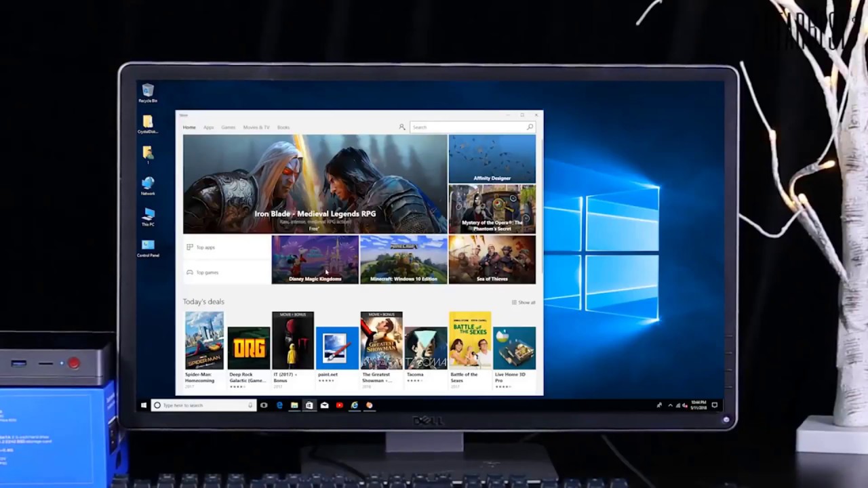
Task: Open Minecraft: Windows 10 Edition tile
Action: coord(403,260)
